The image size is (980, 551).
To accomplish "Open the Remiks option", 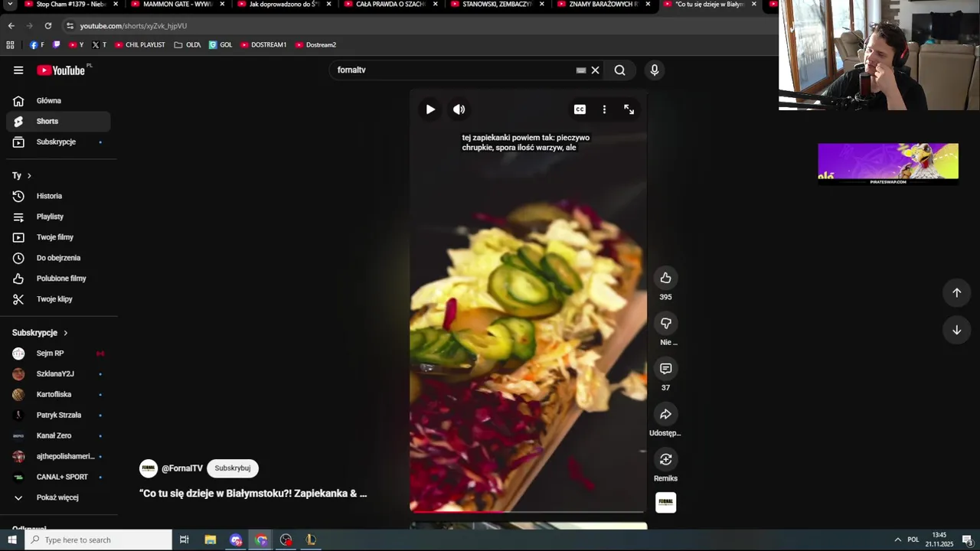I will tap(665, 459).
